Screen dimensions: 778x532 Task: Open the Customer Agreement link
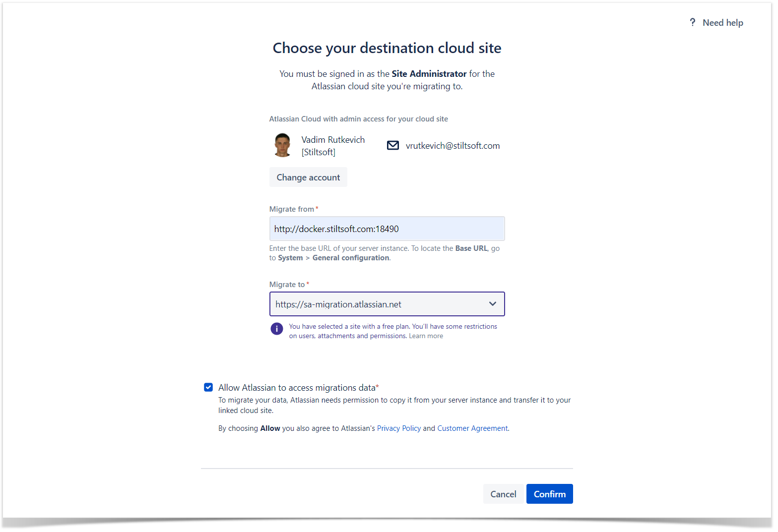click(x=472, y=428)
